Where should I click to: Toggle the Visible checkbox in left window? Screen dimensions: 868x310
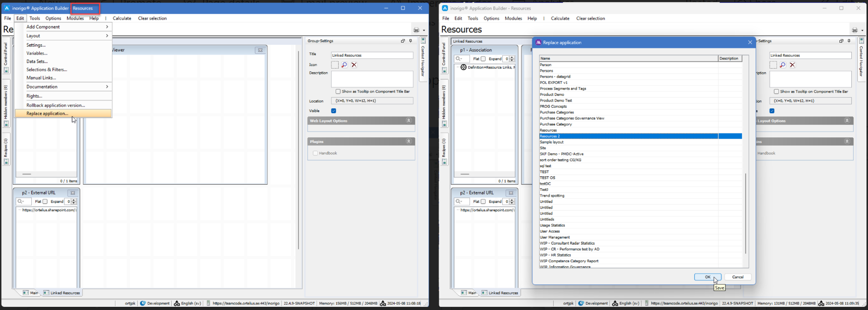tap(334, 111)
